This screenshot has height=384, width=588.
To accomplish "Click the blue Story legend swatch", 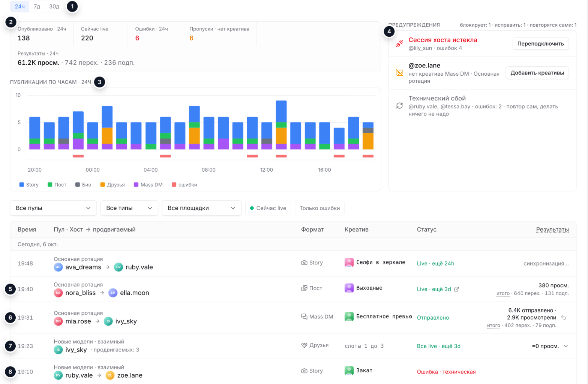I will [x=22, y=185].
